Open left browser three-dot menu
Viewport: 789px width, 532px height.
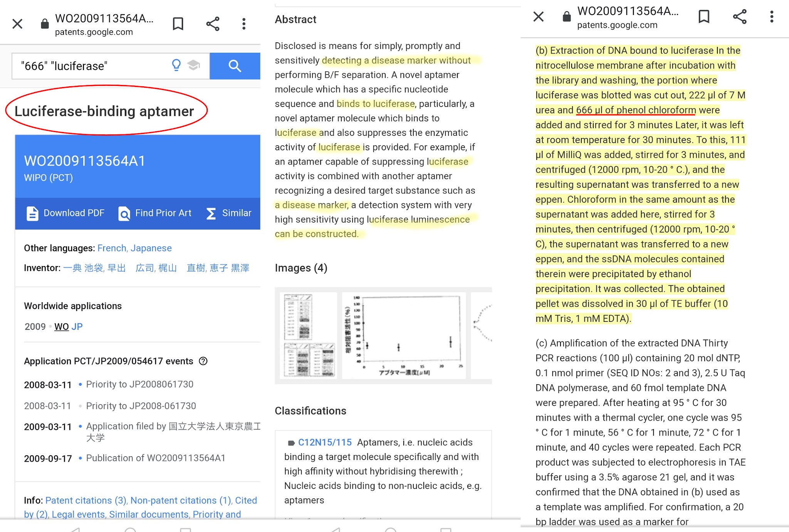coord(244,24)
